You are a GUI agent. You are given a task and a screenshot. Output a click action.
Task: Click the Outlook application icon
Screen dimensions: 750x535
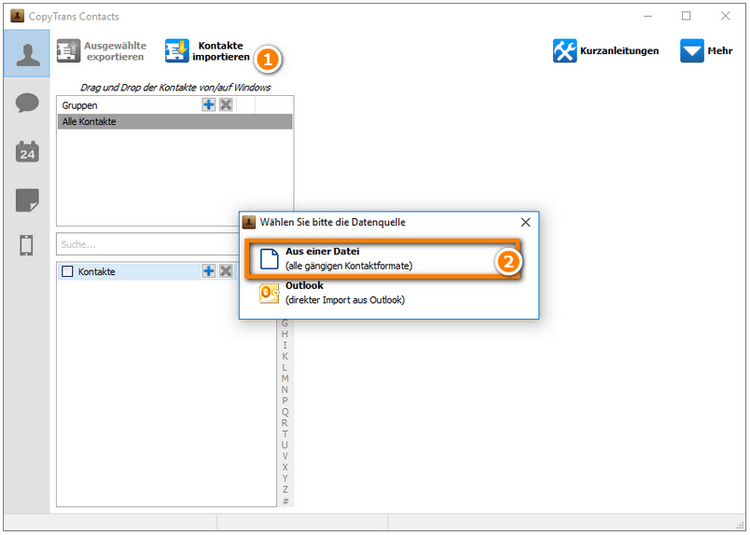(x=269, y=293)
